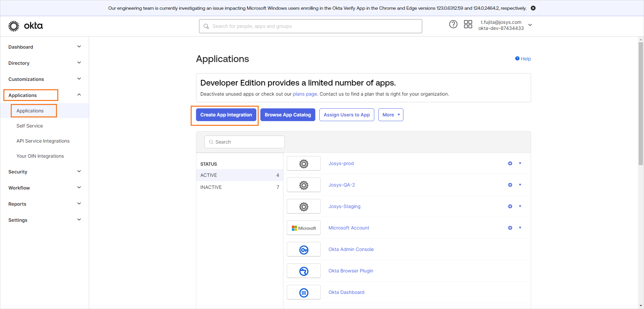This screenshot has width=644, height=309.
Task: Open settings gear for Josys-QA-2
Action: 510,185
